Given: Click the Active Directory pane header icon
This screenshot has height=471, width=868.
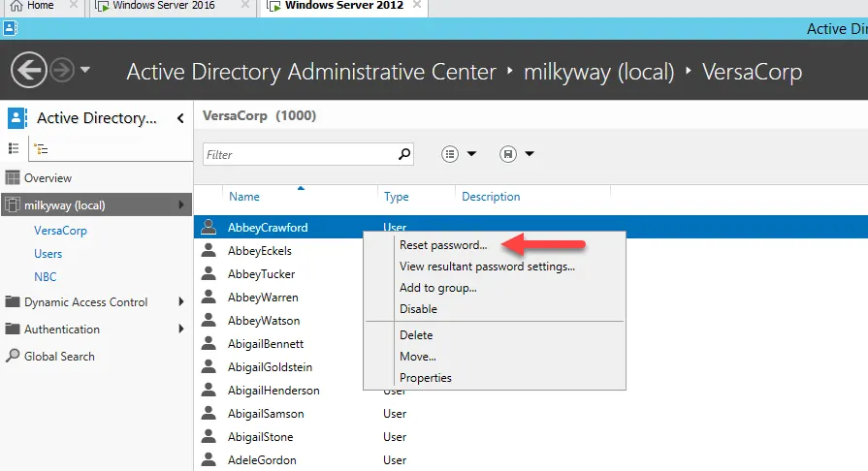Looking at the screenshot, I should 16,118.
